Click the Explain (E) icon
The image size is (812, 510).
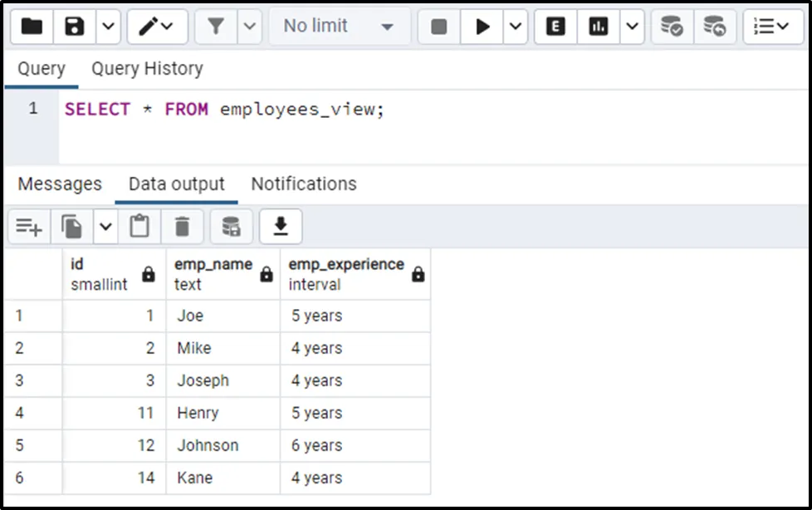tap(556, 27)
